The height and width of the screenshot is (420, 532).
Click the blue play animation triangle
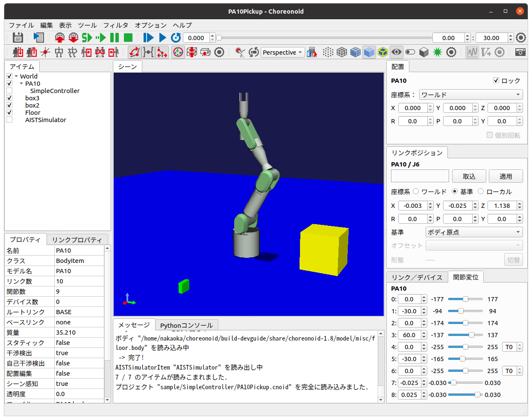pyautogui.click(x=162, y=38)
